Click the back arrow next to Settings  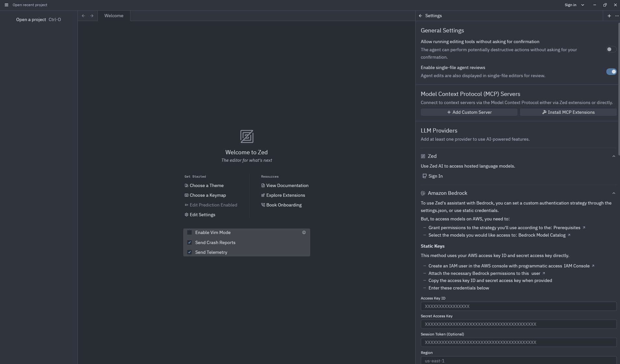(420, 16)
